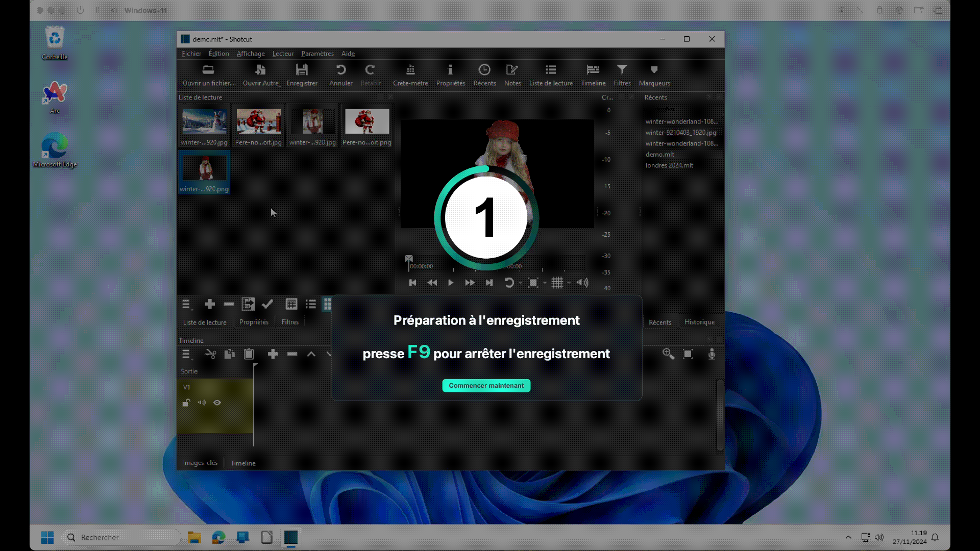Open the Crête-mètre audio meter
The image size is (980, 551).
click(410, 69)
